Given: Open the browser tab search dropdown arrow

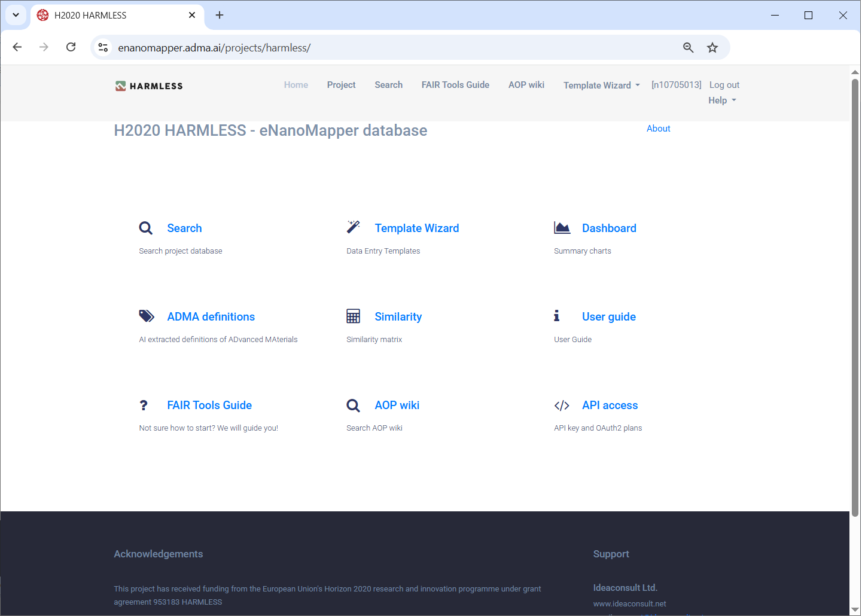Looking at the screenshot, I should tap(16, 15).
